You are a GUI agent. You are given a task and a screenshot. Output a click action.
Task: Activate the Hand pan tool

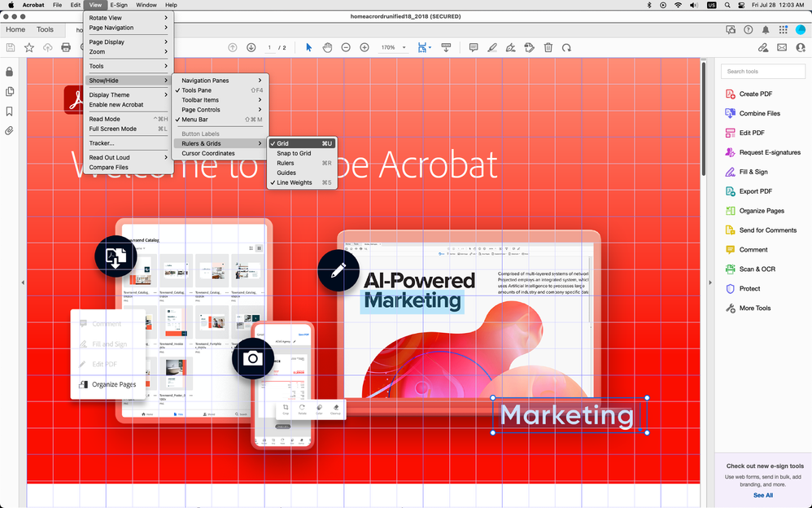tap(327, 48)
